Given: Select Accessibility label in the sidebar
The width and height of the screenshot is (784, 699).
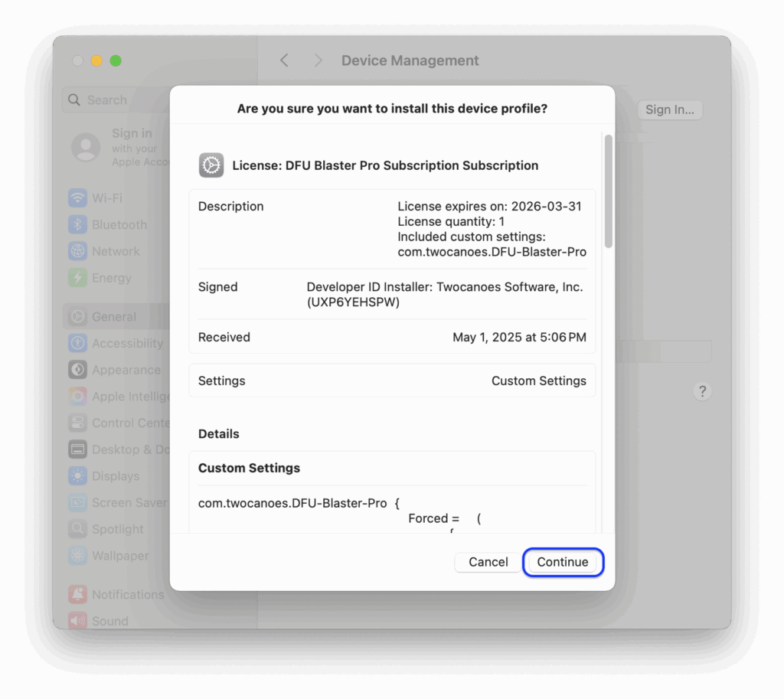Looking at the screenshot, I should [x=128, y=344].
